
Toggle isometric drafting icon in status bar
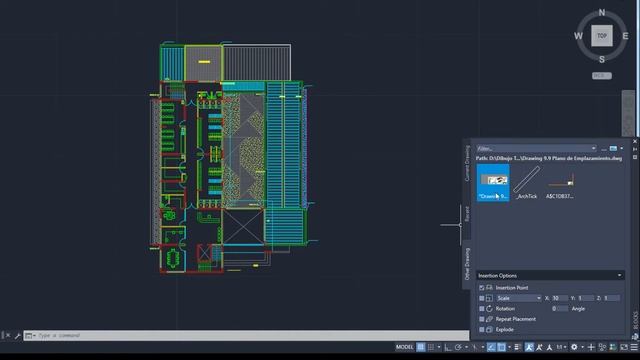click(x=475, y=347)
